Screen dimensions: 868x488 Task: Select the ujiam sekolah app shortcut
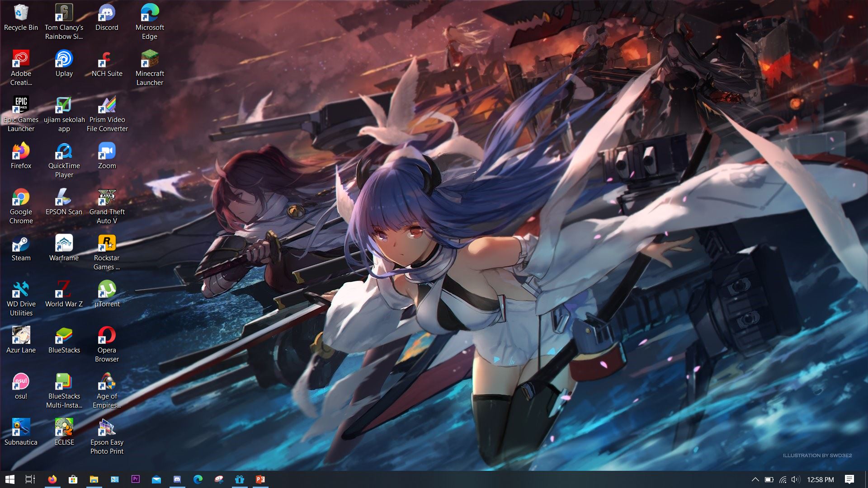click(x=64, y=114)
